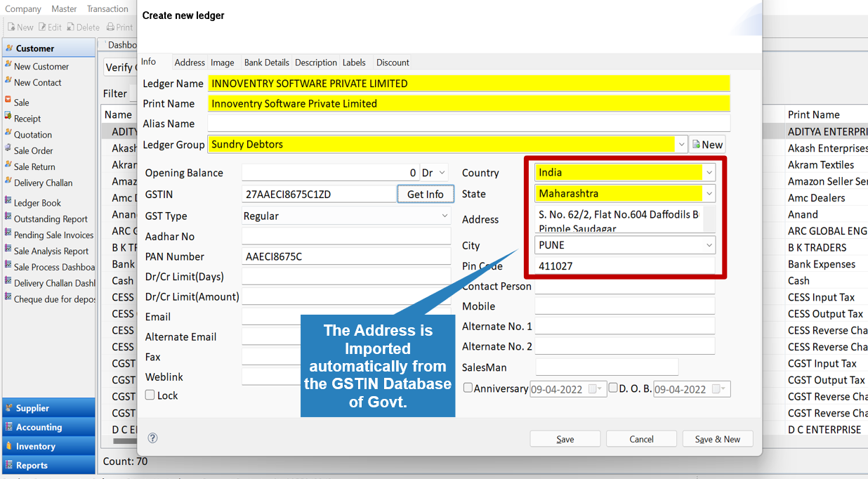
Task: Click the New Contact sidebar icon
Action: click(x=8, y=81)
